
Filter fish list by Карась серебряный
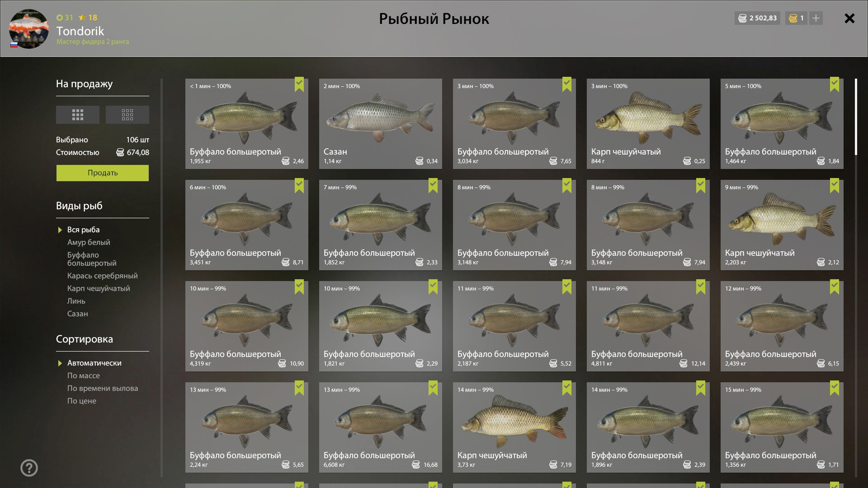[x=103, y=276]
